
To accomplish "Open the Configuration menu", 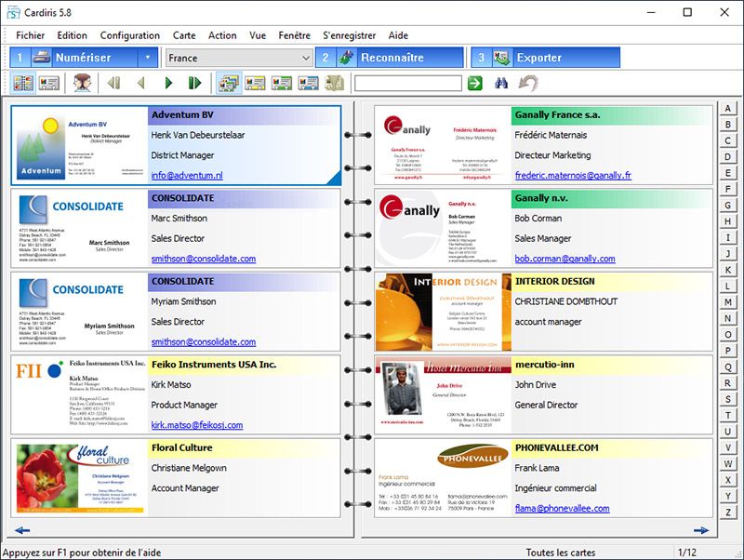I will point(130,35).
